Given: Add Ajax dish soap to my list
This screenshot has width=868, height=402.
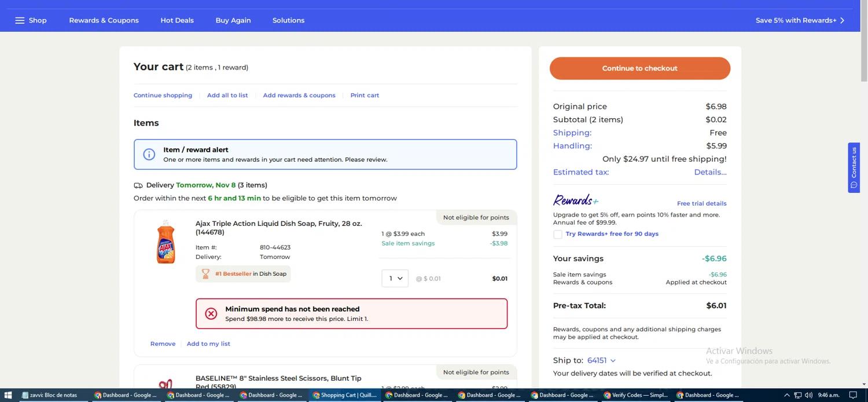Looking at the screenshot, I should 208,344.
